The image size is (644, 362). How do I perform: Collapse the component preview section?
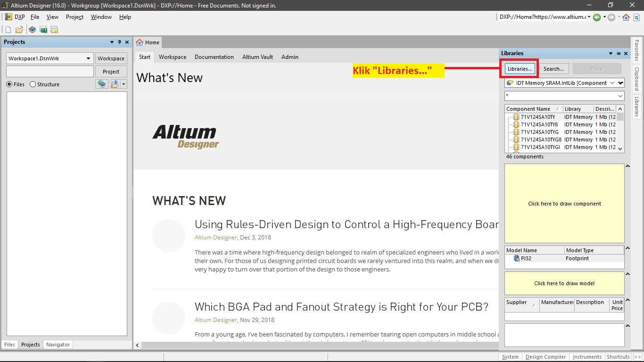[627, 166]
